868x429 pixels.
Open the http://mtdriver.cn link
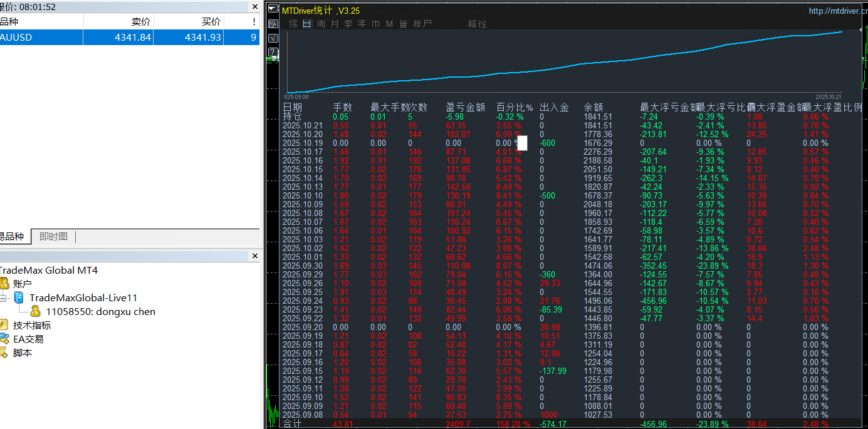[838, 11]
